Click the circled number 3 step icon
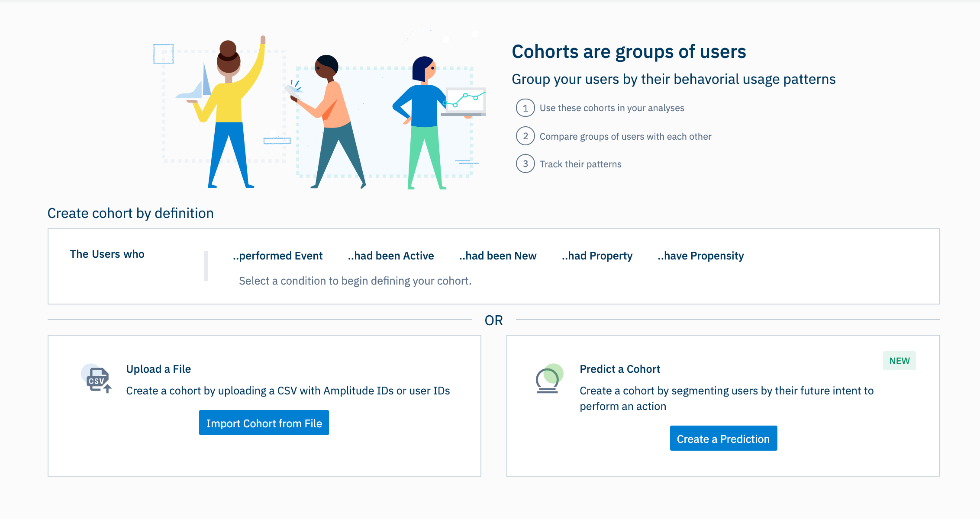The image size is (980, 519). [x=525, y=164]
